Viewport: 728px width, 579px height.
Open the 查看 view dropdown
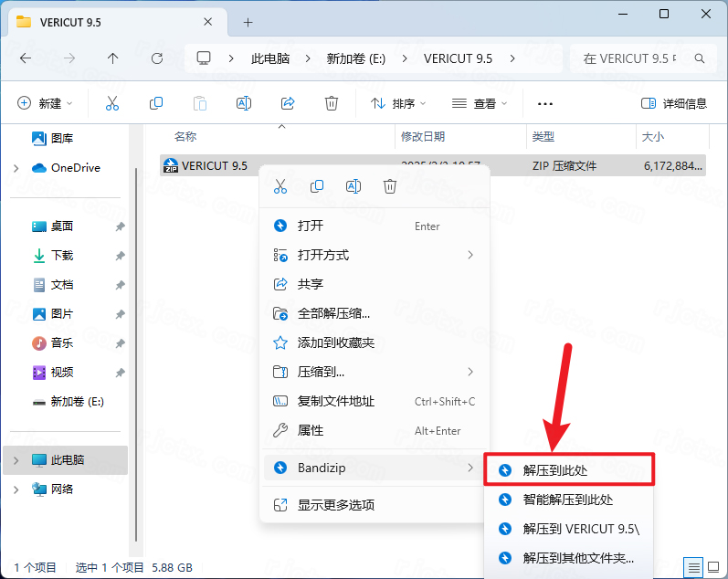point(480,103)
